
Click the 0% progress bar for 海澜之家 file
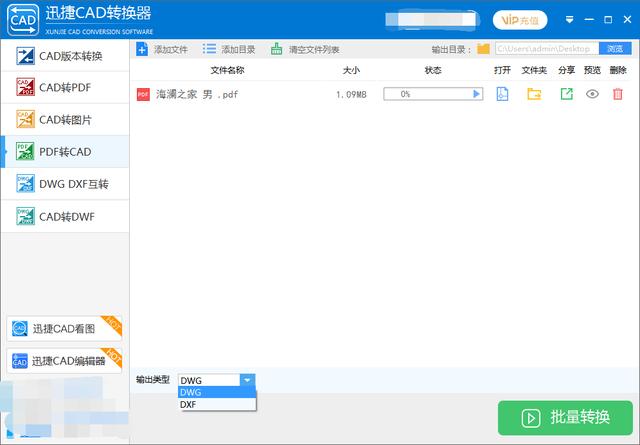click(433, 94)
